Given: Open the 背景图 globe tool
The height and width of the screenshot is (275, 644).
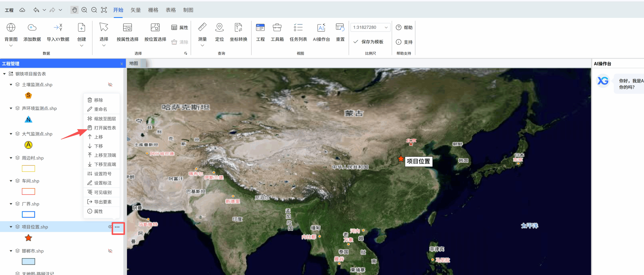Looking at the screenshot, I should pyautogui.click(x=11, y=28).
